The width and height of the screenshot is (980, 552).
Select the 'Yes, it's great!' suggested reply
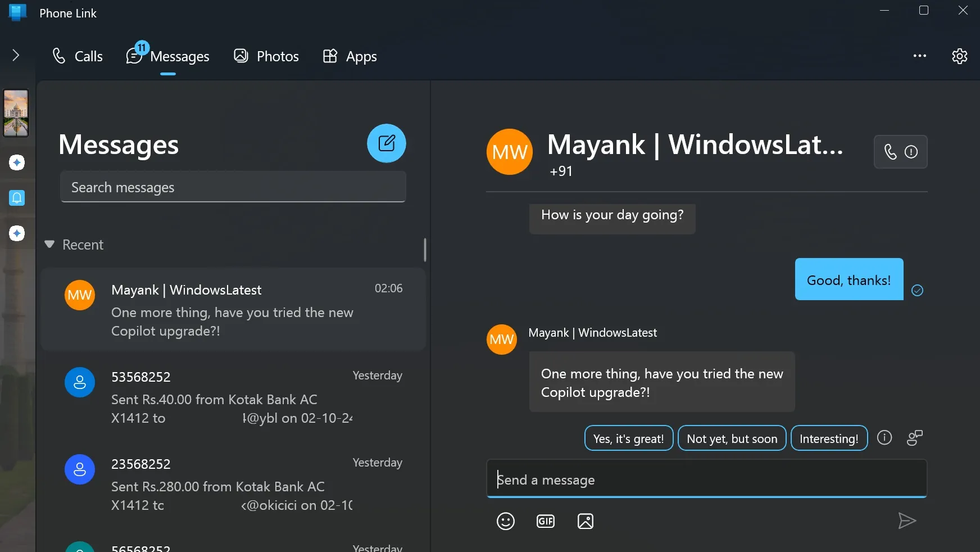coord(629,438)
